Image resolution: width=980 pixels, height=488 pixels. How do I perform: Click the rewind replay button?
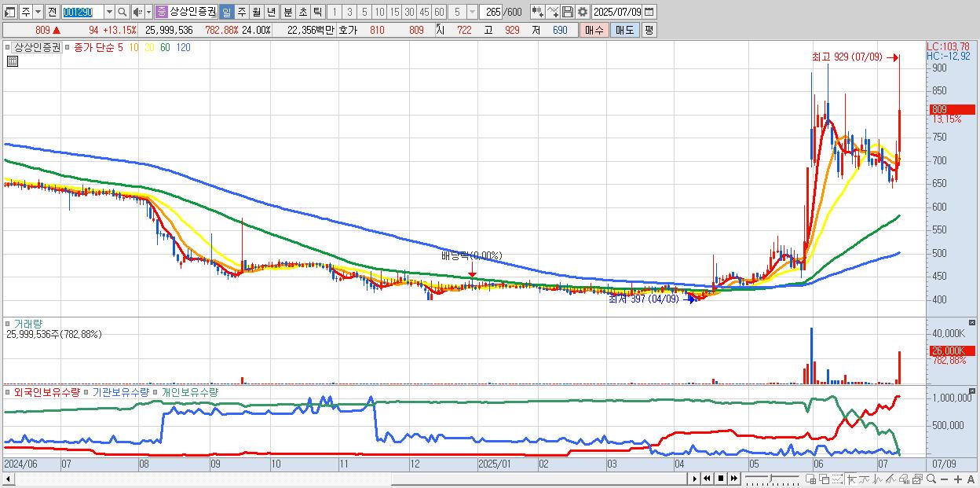pyautogui.click(x=708, y=478)
